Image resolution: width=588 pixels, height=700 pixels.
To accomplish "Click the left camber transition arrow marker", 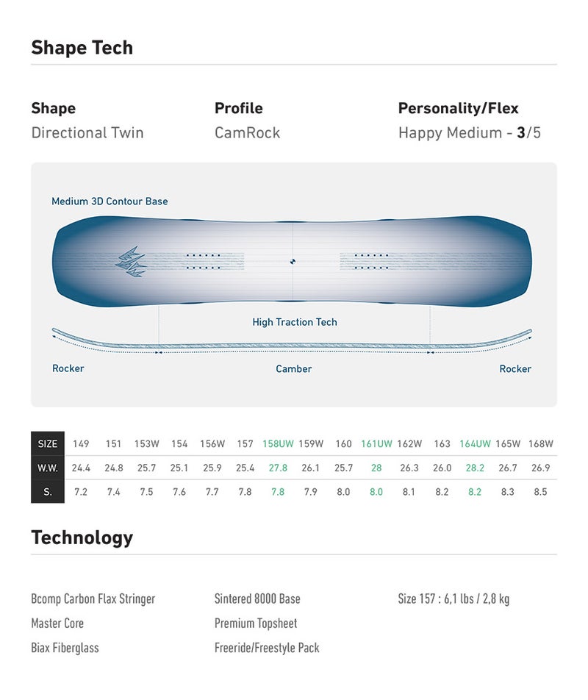I will [x=158, y=353].
